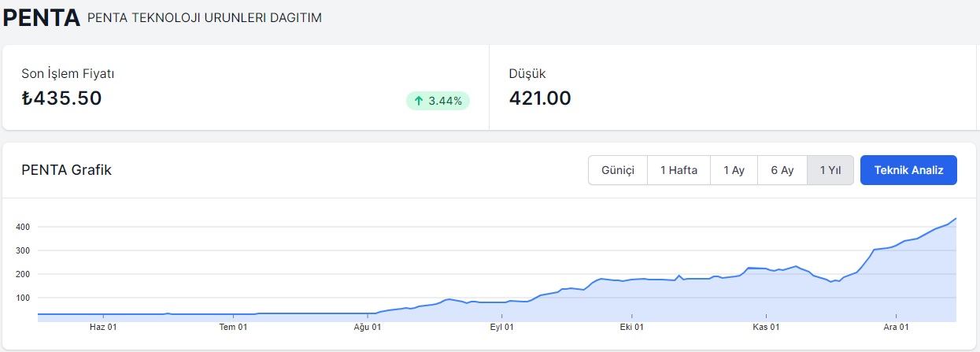This screenshot has height=352, width=980.
Task: Select the Güniçi chart range tab
Action: tap(618, 170)
